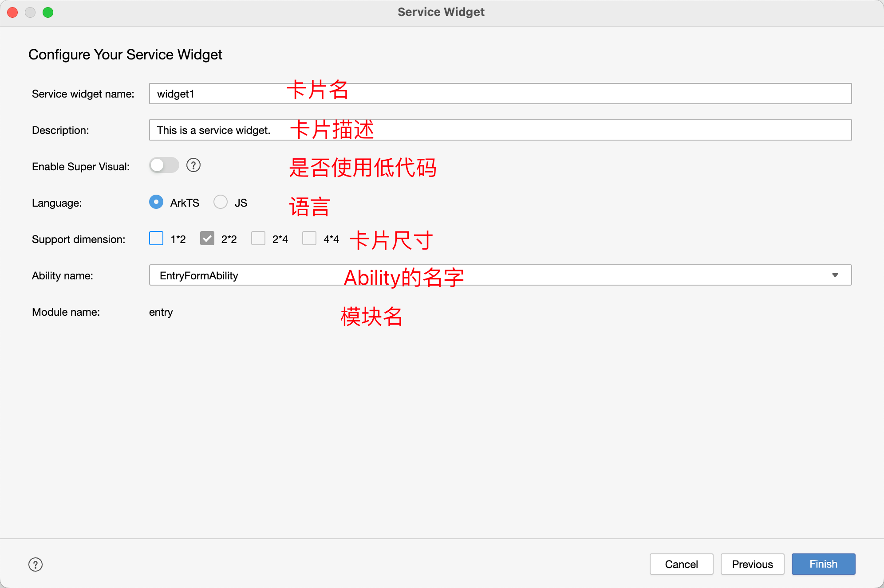Go back with the Previous button
Image resolution: width=884 pixels, height=588 pixels.
(x=752, y=564)
